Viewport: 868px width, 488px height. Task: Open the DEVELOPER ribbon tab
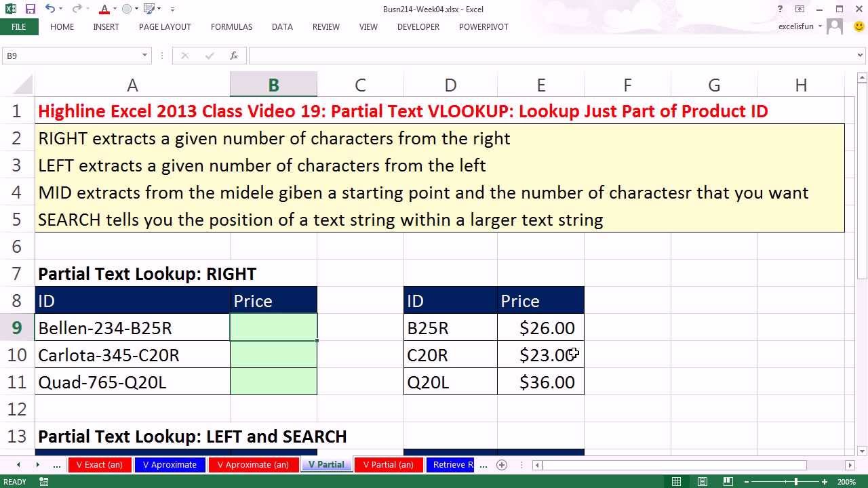point(418,27)
